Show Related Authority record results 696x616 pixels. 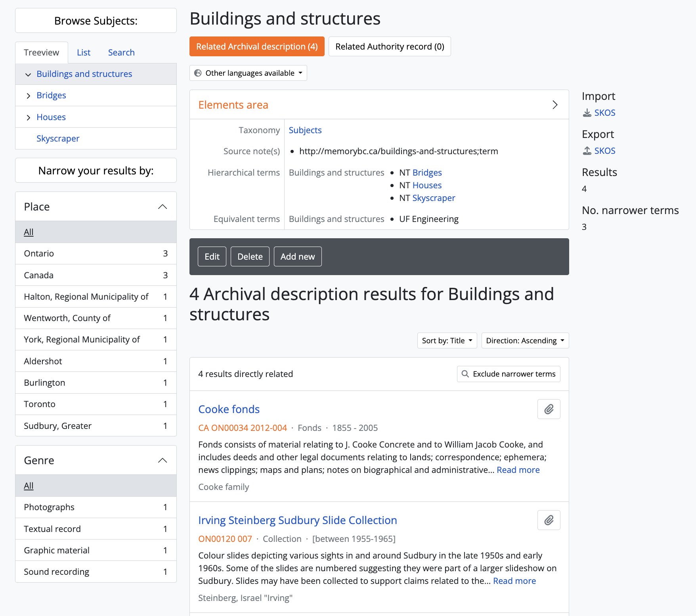[389, 47]
